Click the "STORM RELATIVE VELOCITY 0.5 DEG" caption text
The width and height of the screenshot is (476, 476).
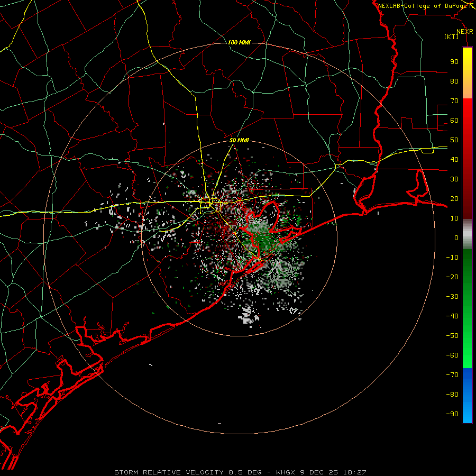[188, 472]
